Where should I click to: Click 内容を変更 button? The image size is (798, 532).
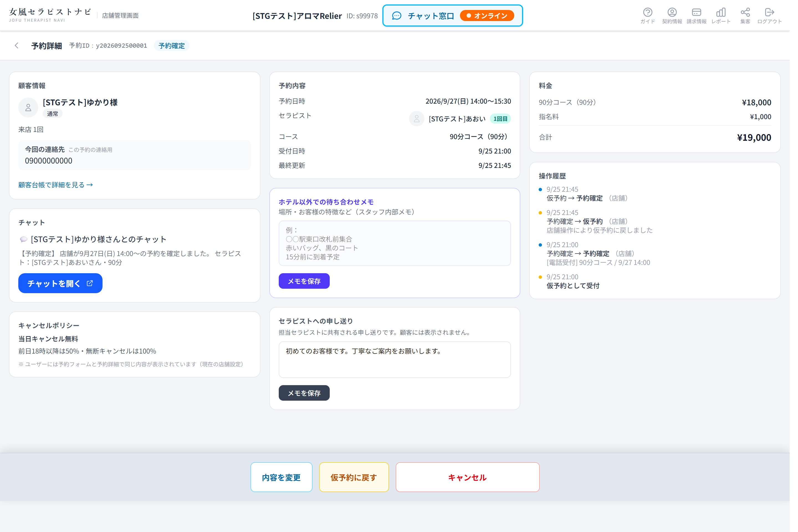click(284, 482)
